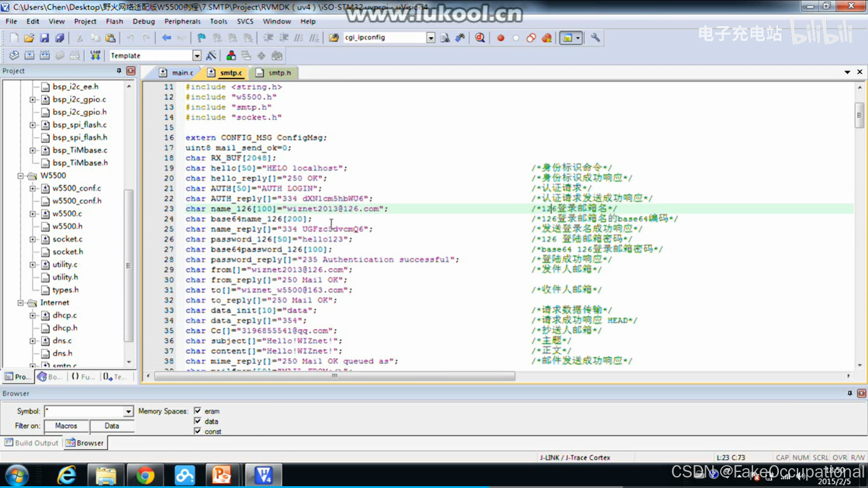
Task: Navigate backwards with blue arrow icon
Action: [x=166, y=38]
